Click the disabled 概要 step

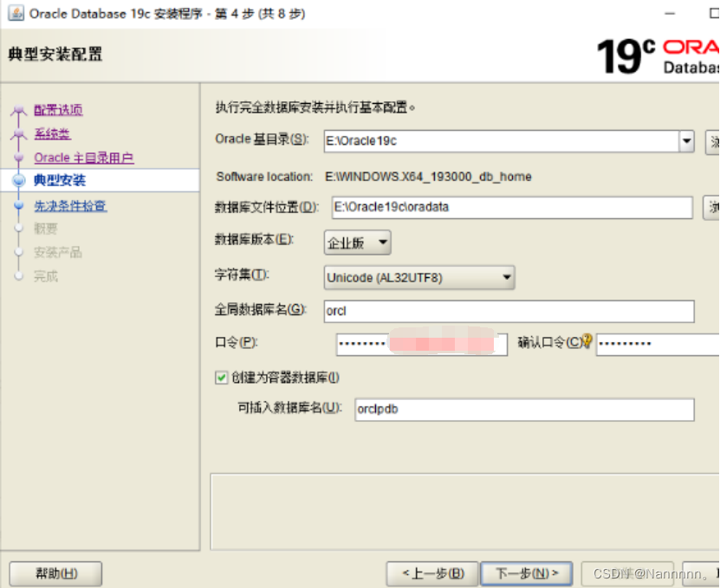45,228
